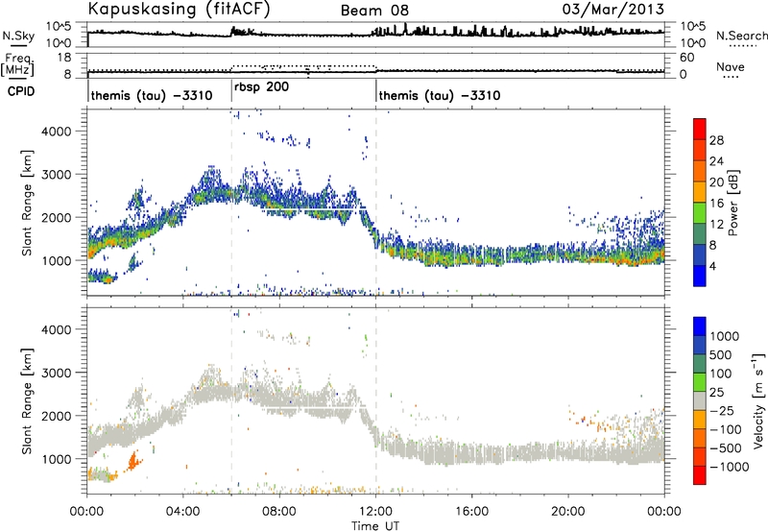Click the '4' tick on the power colorbar
Image resolution: width=768 pixels, height=532 pixels.
713,267
